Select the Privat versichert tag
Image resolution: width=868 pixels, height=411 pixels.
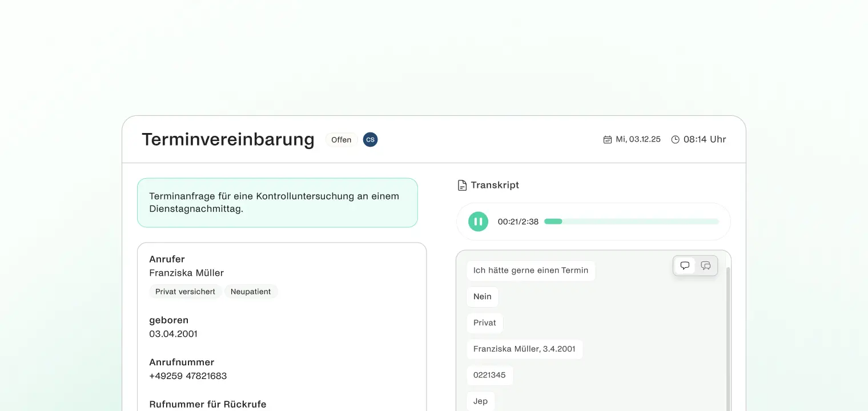click(x=186, y=291)
